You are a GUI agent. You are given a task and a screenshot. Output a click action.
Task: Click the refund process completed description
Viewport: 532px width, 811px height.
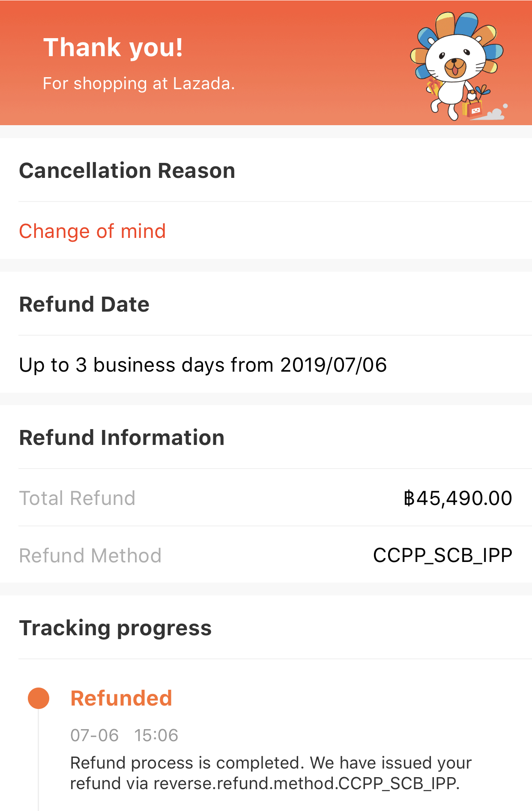pyautogui.click(x=271, y=773)
